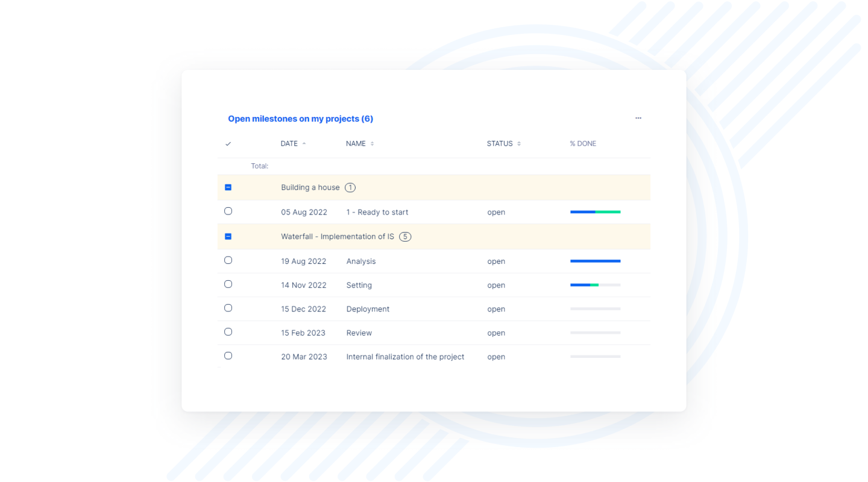This screenshot has height=482, width=868.
Task: Sort by the % DONE column header
Action: [x=583, y=144]
